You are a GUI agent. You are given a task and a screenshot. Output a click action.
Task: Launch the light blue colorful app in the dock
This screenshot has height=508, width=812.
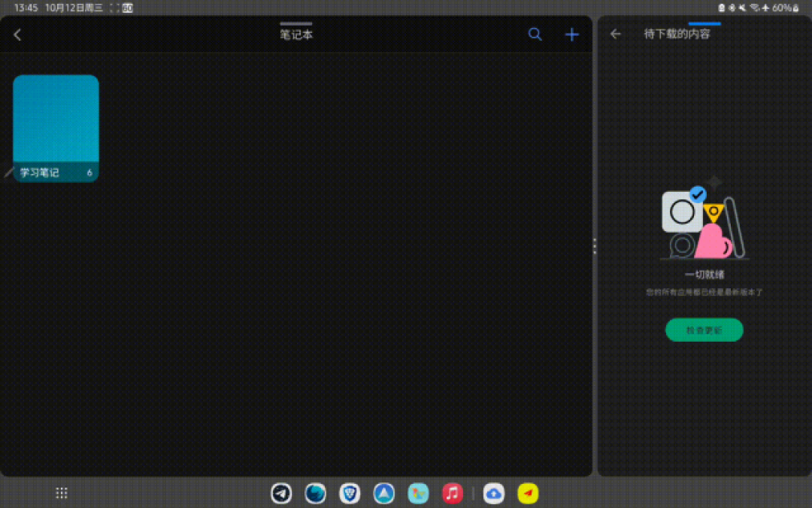coord(418,494)
